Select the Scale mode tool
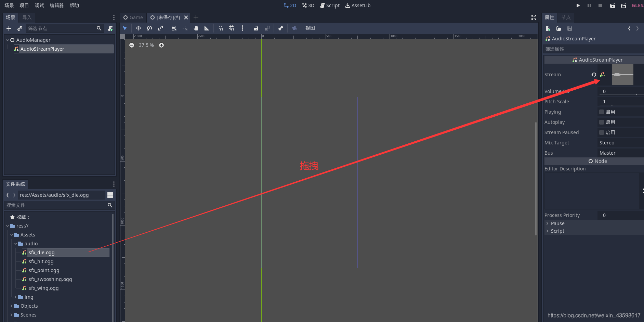Image resolution: width=644 pixels, height=322 pixels. click(x=160, y=28)
